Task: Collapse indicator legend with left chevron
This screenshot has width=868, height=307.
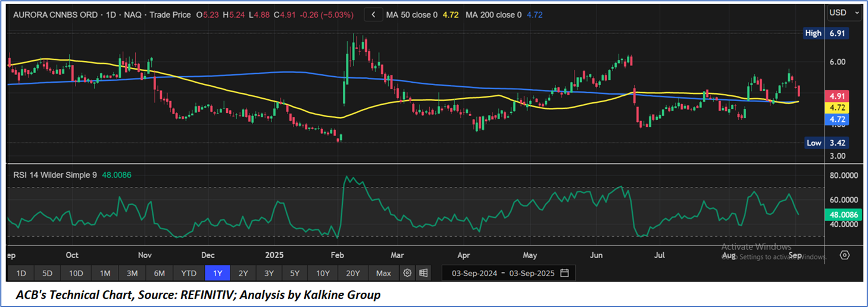Action: coord(373,14)
